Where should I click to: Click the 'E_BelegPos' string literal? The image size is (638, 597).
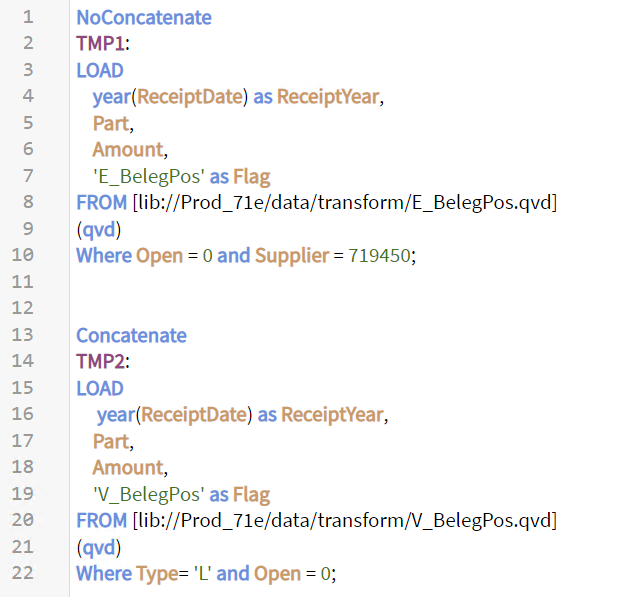(149, 177)
